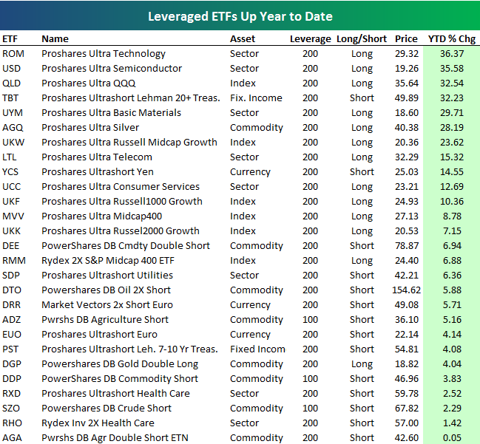This screenshot has width=480, height=444.
Task: Select the 'Name' column header
Action: coord(55,39)
